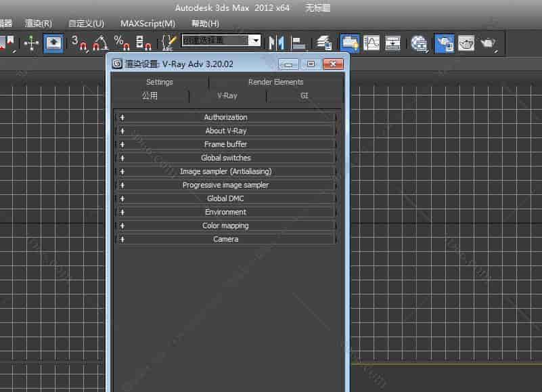The width and height of the screenshot is (542, 392).
Task: Expand the Frame buffer rollout
Action: pyautogui.click(x=225, y=144)
